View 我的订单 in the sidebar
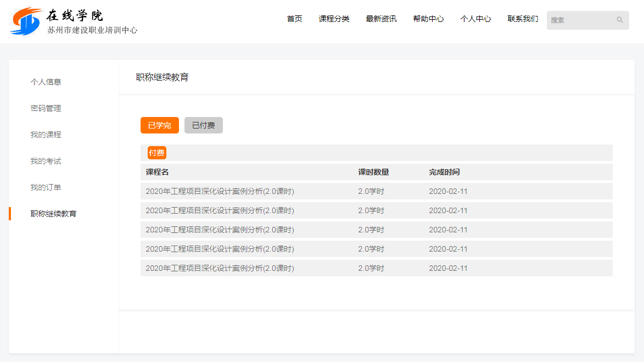 pos(46,187)
